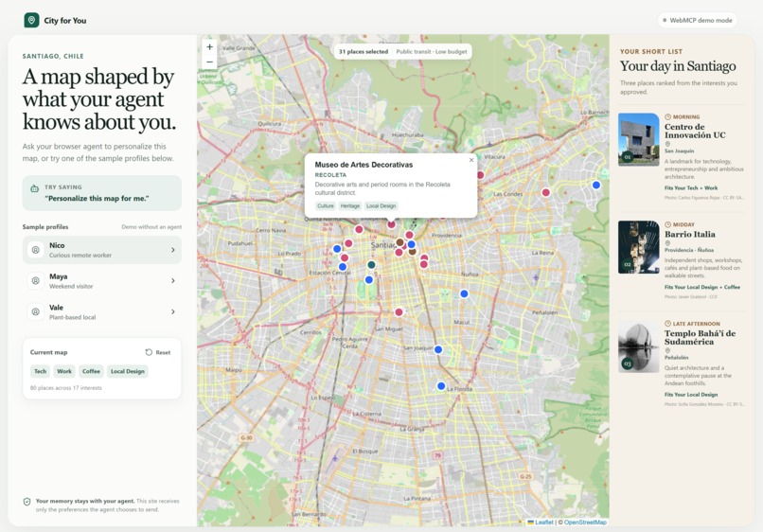
Task: Click the clock icon next to Late Afternoon
Action: pyautogui.click(x=668, y=324)
